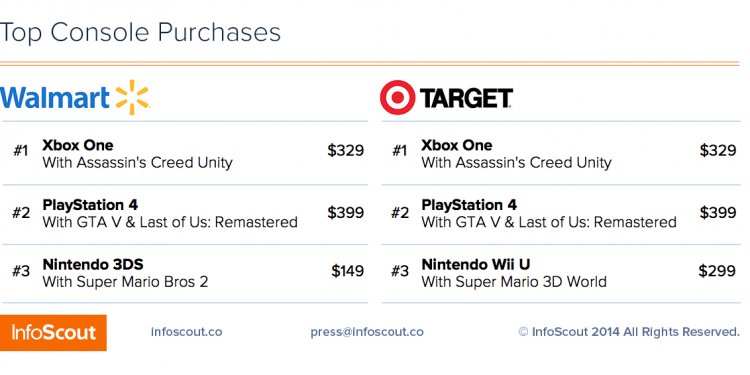Image resolution: width=750 pixels, height=375 pixels.
Task: Select Walmart's Xbox One entry
Action: coord(185,154)
